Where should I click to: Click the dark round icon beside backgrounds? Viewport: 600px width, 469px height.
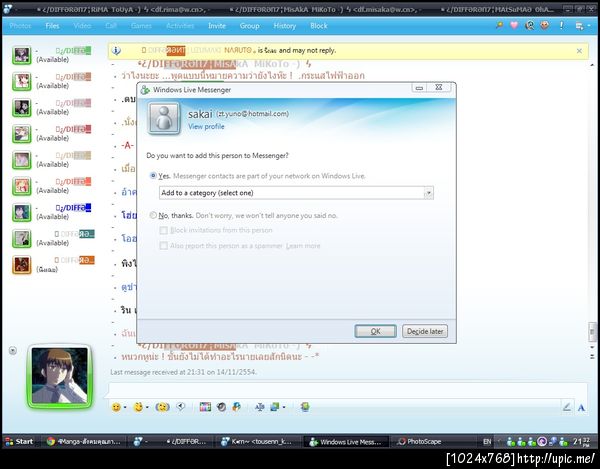(221, 407)
